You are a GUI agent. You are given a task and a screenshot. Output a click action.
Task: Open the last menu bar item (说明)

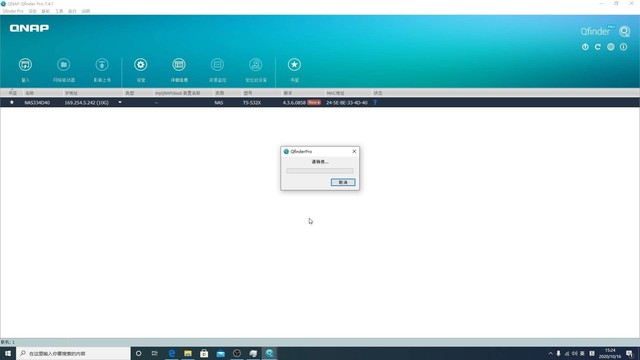86,11
